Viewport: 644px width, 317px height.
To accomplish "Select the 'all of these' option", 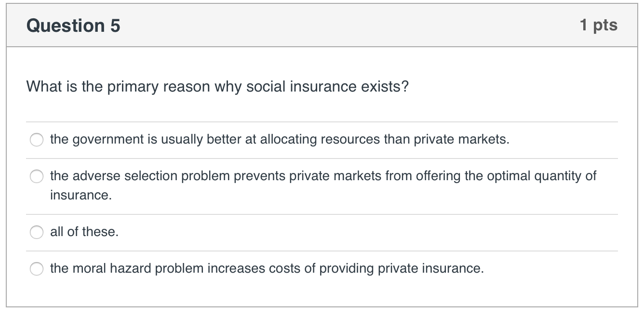I will point(37,232).
